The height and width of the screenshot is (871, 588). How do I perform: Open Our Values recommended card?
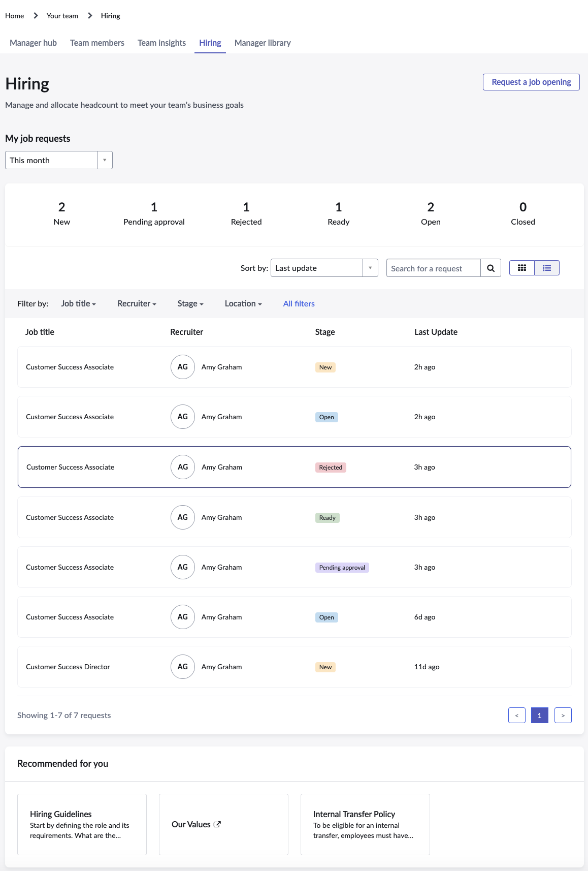click(223, 824)
